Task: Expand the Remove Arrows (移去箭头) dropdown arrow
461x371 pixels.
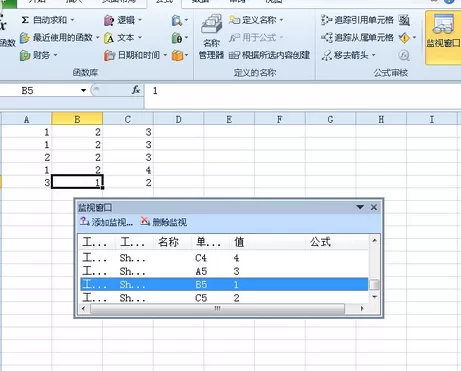Action: [374, 55]
